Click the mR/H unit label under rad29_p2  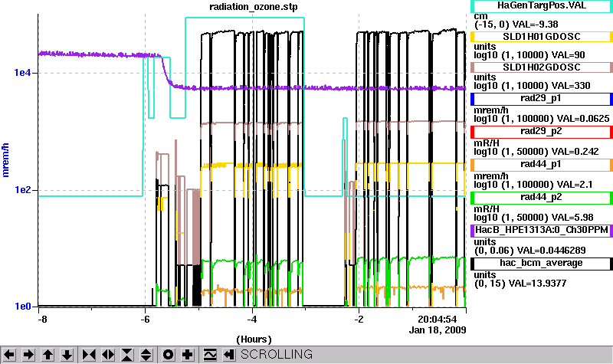(x=487, y=143)
